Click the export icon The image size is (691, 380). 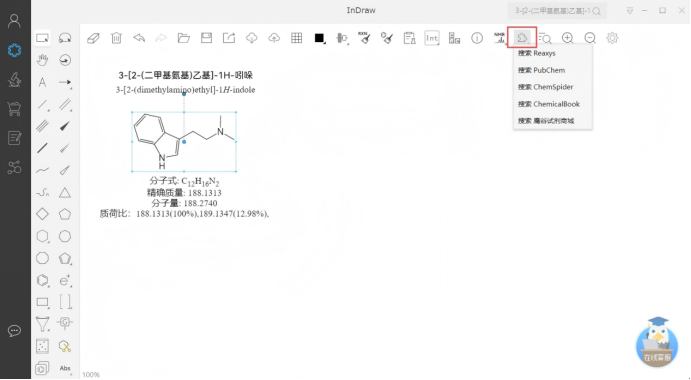229,38
